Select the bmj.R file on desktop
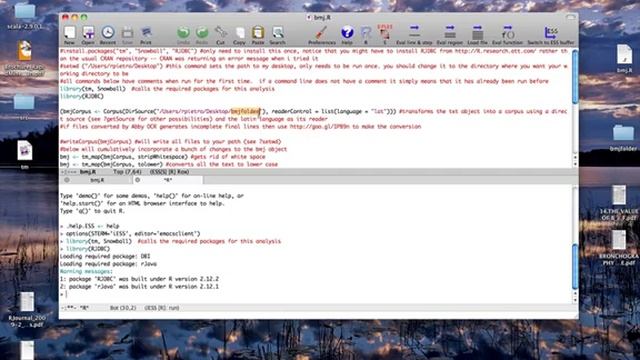 point(624,58)
